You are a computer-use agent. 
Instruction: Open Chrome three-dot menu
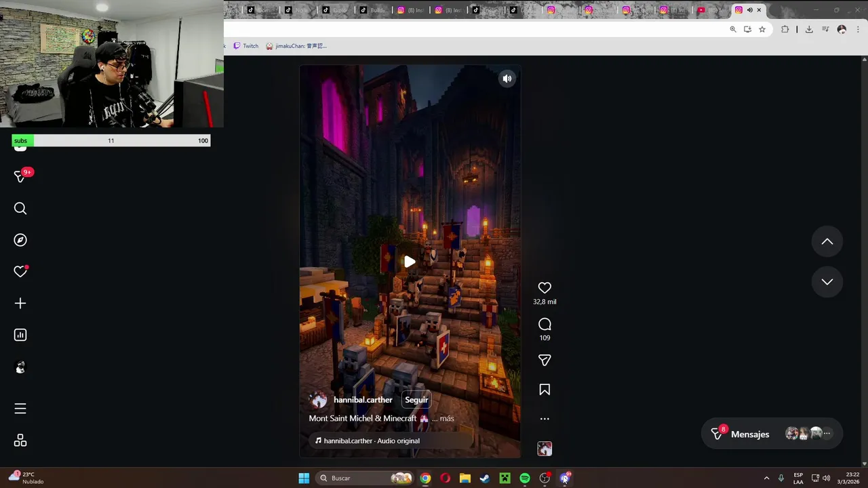(858, 29)
